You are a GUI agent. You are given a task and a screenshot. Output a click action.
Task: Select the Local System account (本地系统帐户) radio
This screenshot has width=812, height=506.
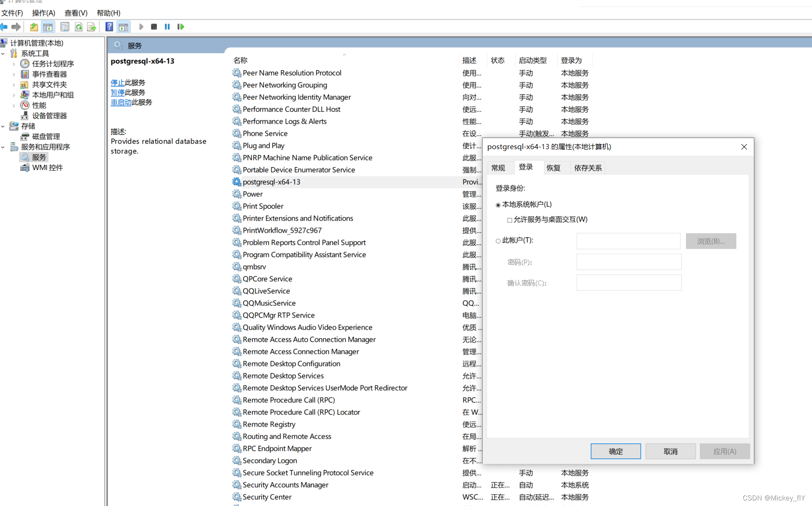(498, 205)
